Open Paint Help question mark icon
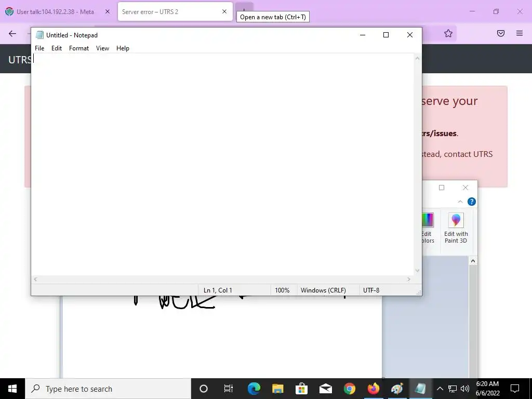Screen dimensions: 532x399 (x=472, y=202)
